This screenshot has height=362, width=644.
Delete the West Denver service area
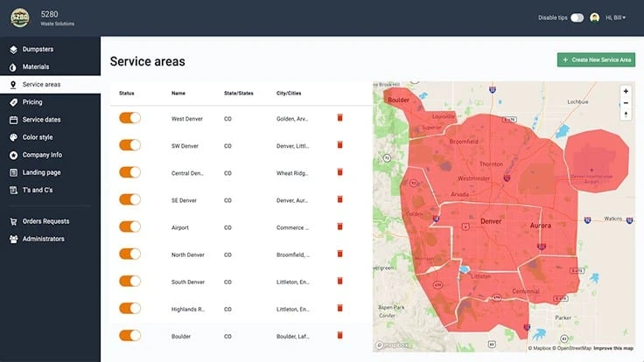coord(340,118)
